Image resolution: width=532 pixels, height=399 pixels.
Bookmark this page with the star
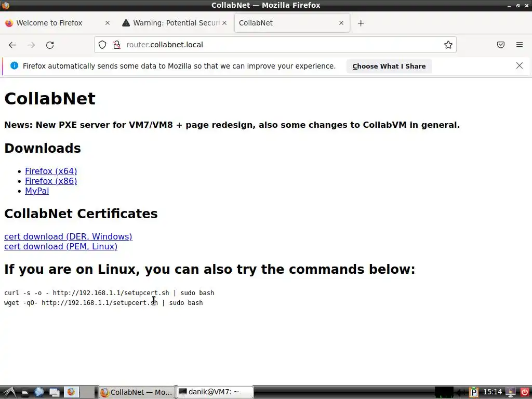[x=448, y=45]
